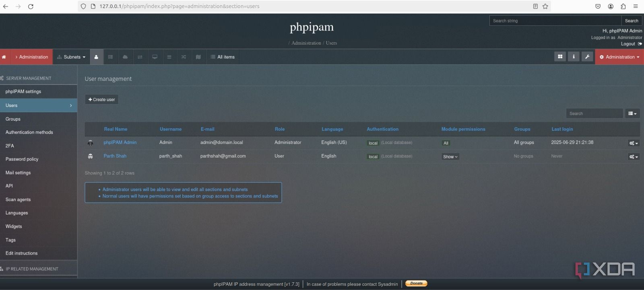Open Languages in the sidebar

tap(39, 213)
